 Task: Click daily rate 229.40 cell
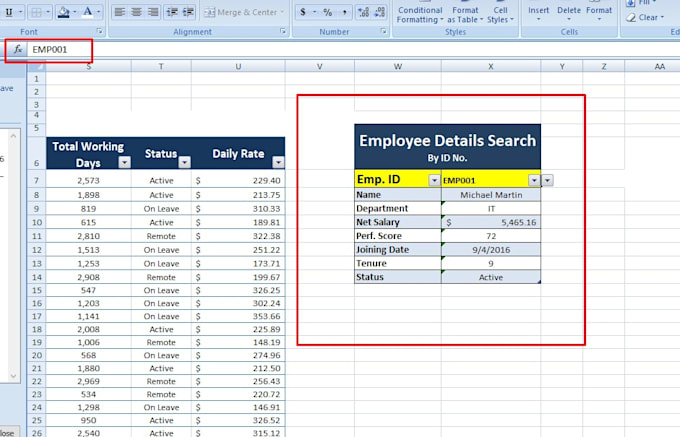tap(238, 180)
